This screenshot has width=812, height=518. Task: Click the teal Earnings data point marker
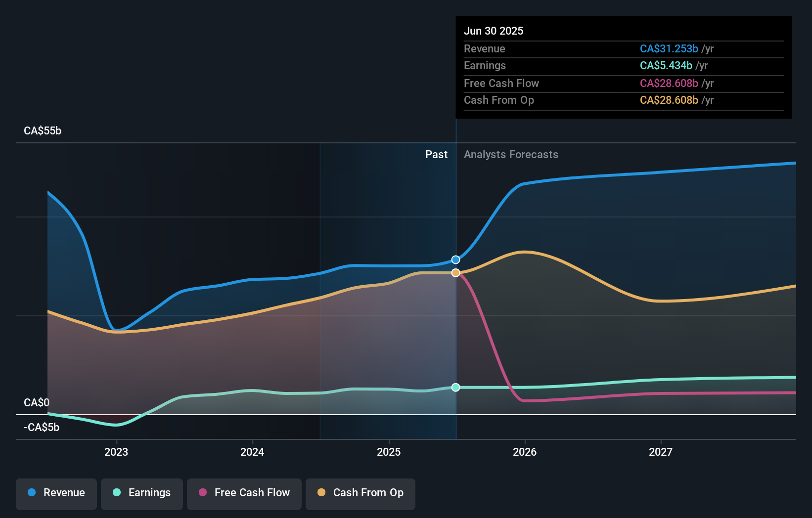coord(456,387)
